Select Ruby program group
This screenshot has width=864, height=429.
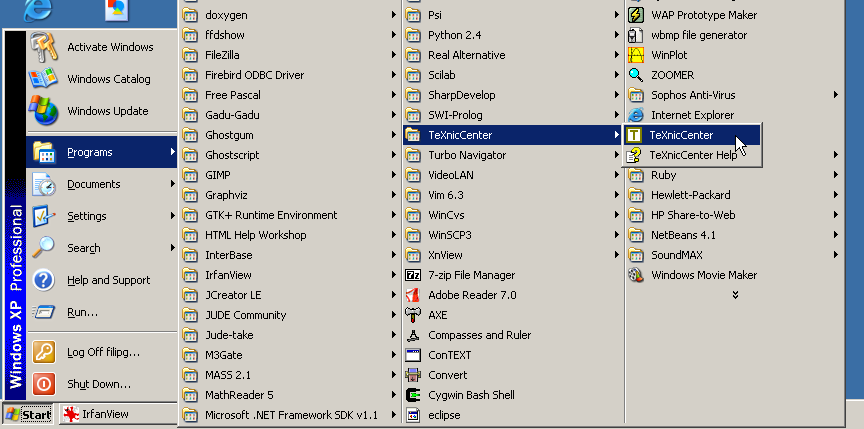(735, 175)
